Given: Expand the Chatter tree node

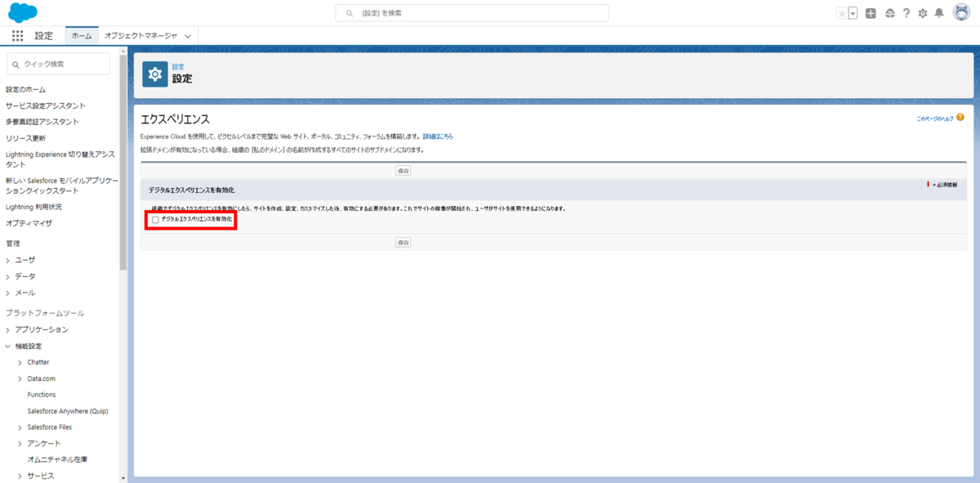Looking at the screenshot, I should click(x=20, y=362).
